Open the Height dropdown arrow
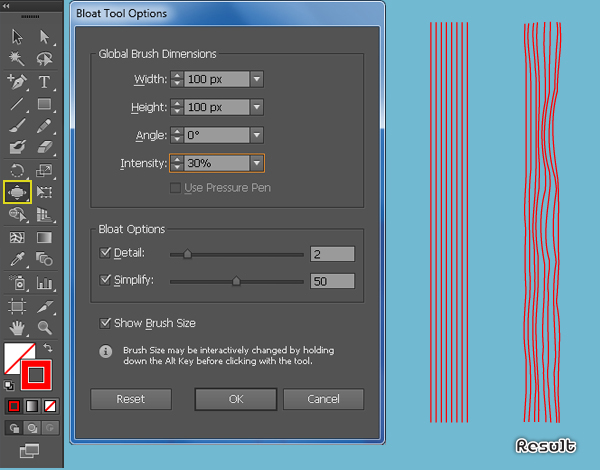Viewport: 600px width, 470px height. point(257,107)
